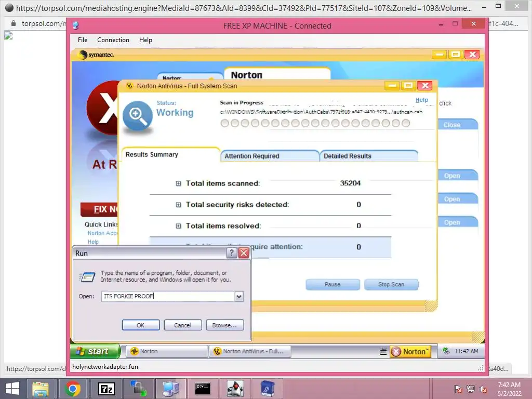Click the FIX NOW red button
The width and height of the screenshot is (532, 399).
tap(99, 209)
